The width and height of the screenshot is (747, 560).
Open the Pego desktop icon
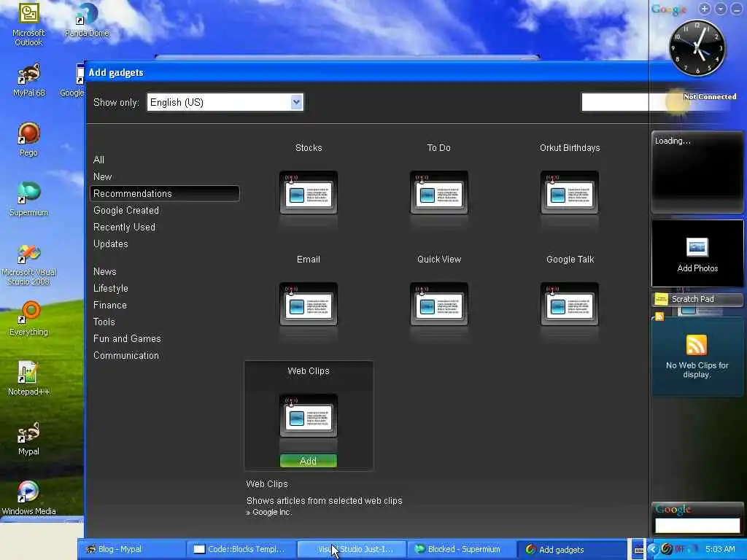pyautogui.click(x=28, y=139)
